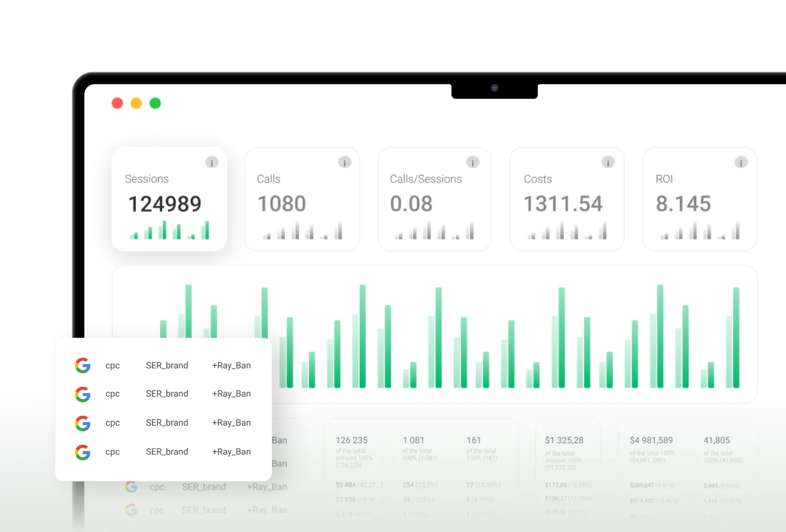Select the Google icon in the first cpc row
This screenshot has width=786, height=532.
point(83,365)
